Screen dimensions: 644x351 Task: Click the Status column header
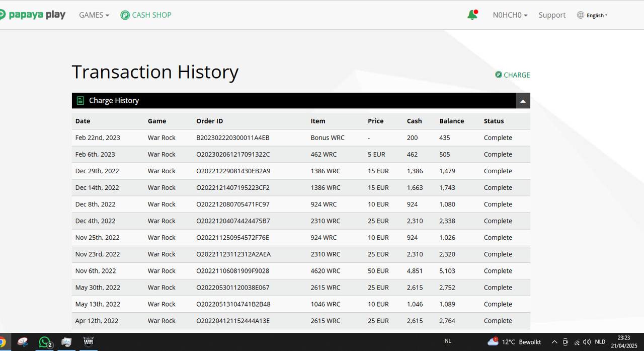(494, 121)
